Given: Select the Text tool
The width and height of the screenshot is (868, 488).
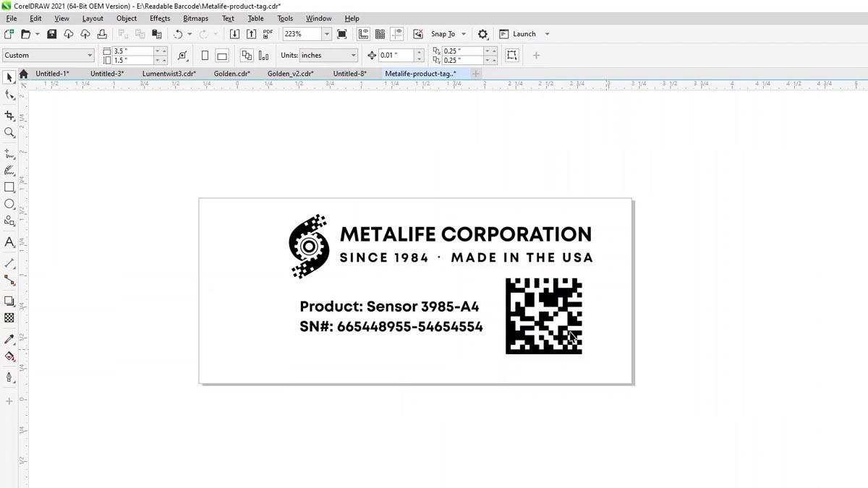Looking at the screenshot, I should tap(9, 242).
